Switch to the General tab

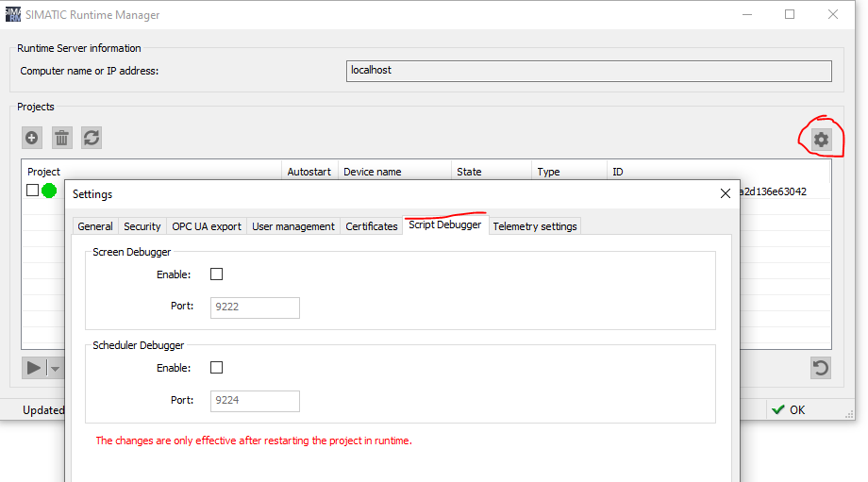(x=95, y=226)
